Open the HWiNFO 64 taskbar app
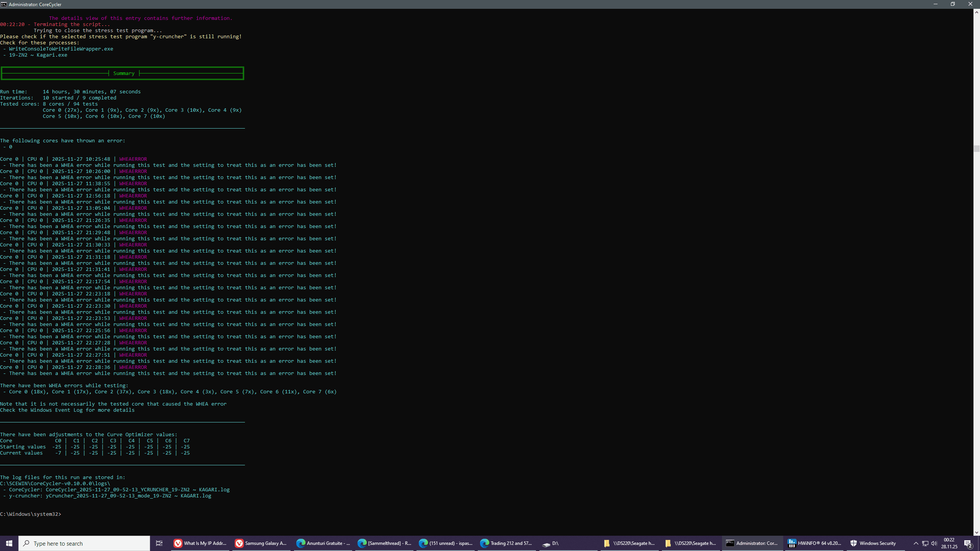 [x=814, y=543]
